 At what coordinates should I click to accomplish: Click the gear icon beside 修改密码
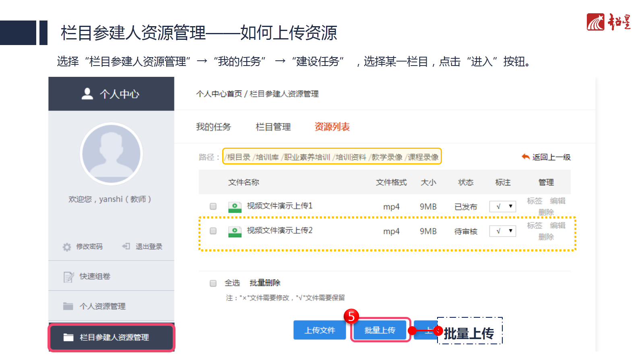tap(67, 247)
